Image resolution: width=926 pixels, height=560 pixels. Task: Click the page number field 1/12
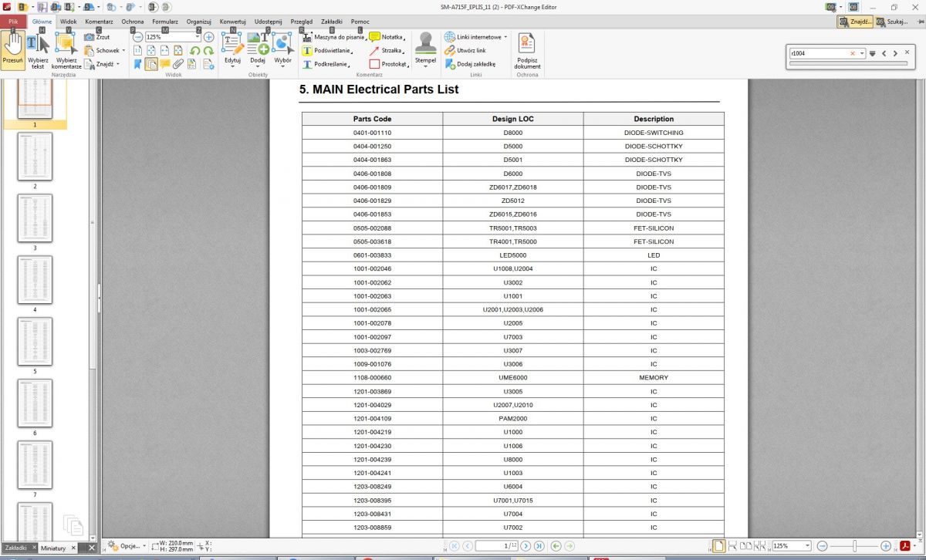click(498, 546)
